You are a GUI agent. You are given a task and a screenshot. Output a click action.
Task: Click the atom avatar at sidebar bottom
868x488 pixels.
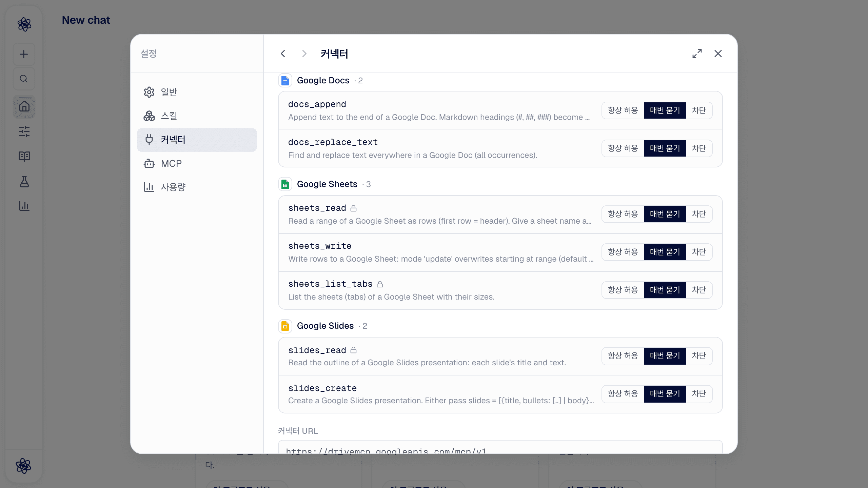[23, 466]
